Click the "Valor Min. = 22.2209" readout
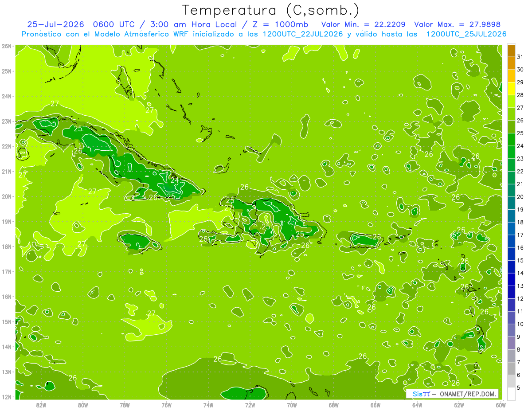This screenshot has height=411, width=532. (x=363, y=24)
